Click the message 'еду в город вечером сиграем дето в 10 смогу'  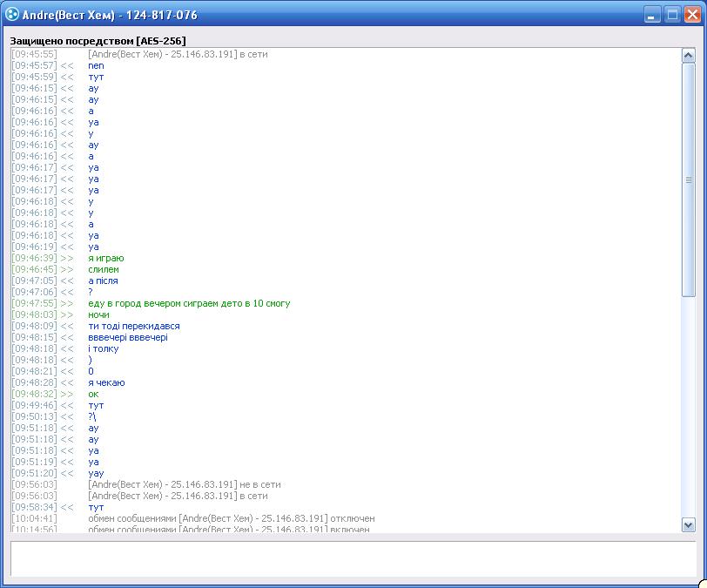tap(189, 303)
